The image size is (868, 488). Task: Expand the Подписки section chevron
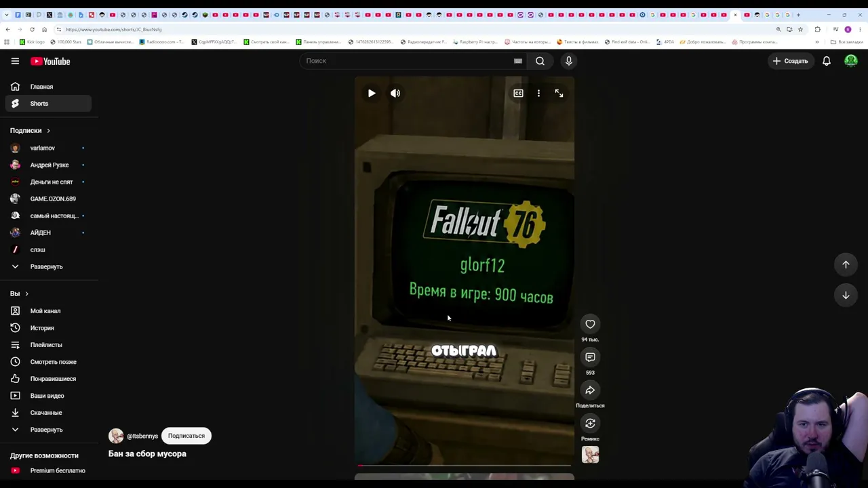[x=48, y=131]
